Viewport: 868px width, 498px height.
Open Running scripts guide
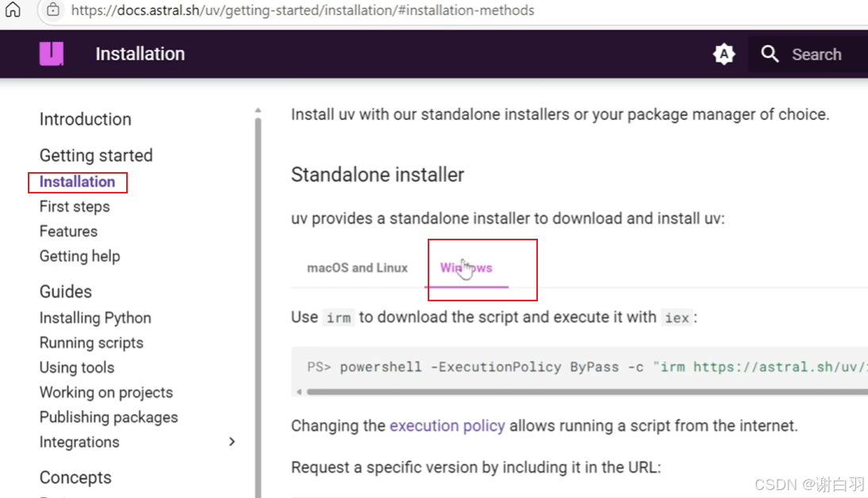[91, 343]
